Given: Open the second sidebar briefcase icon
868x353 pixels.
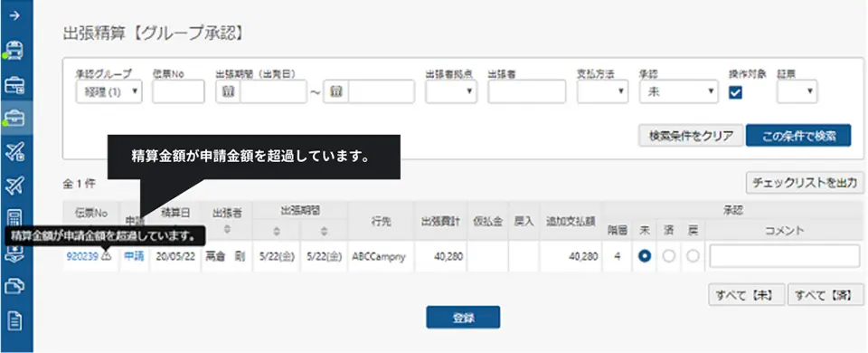Looking at the screenshot, I should [x=15, y=85].
